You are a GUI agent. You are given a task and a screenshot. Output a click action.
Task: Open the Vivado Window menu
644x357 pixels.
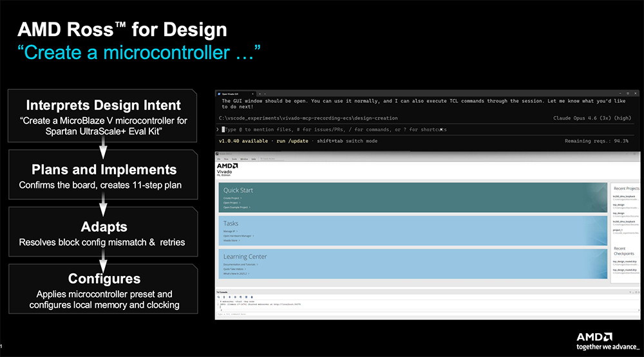click(x=244, y=160)
